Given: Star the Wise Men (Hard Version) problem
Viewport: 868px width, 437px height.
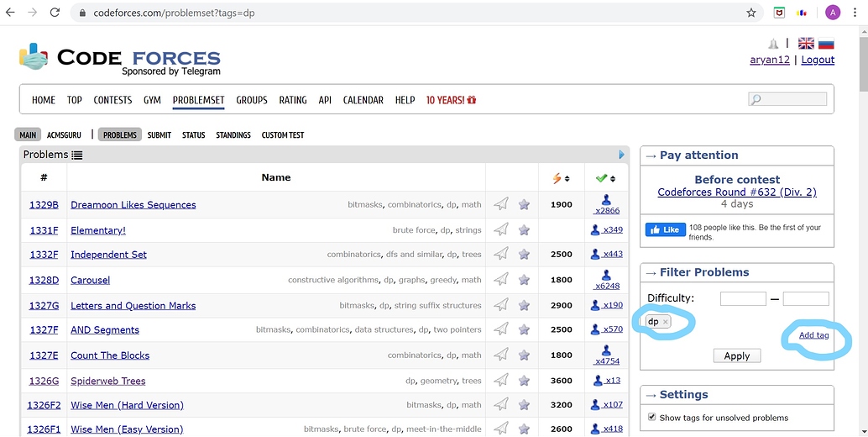Looking at the screenshot, I should point(524,405).
